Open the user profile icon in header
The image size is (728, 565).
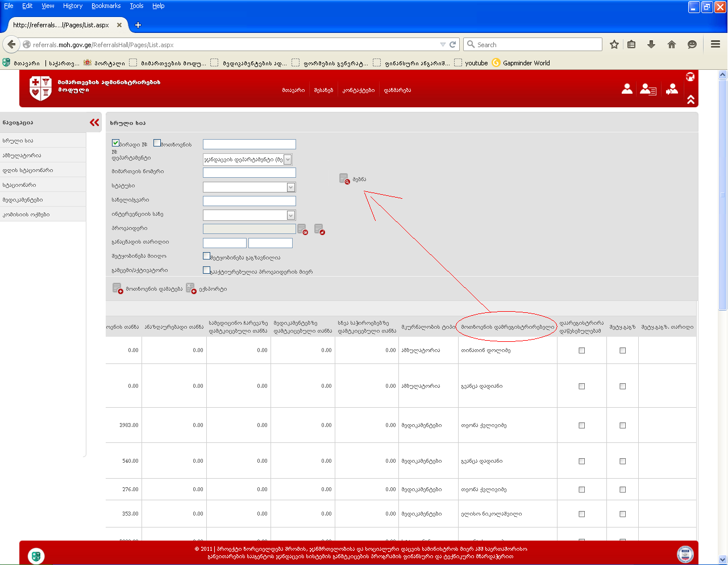627,89
